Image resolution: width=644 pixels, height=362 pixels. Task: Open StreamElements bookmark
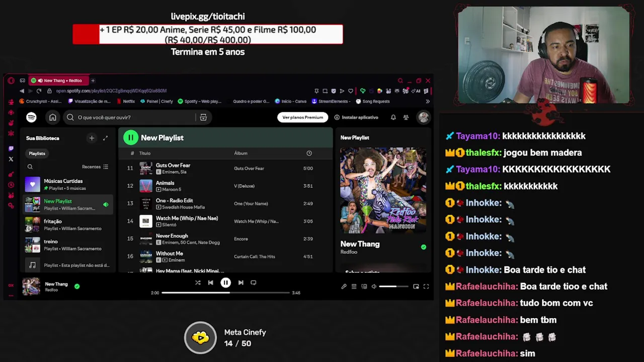pyautogui.click(x=330, y=101)
